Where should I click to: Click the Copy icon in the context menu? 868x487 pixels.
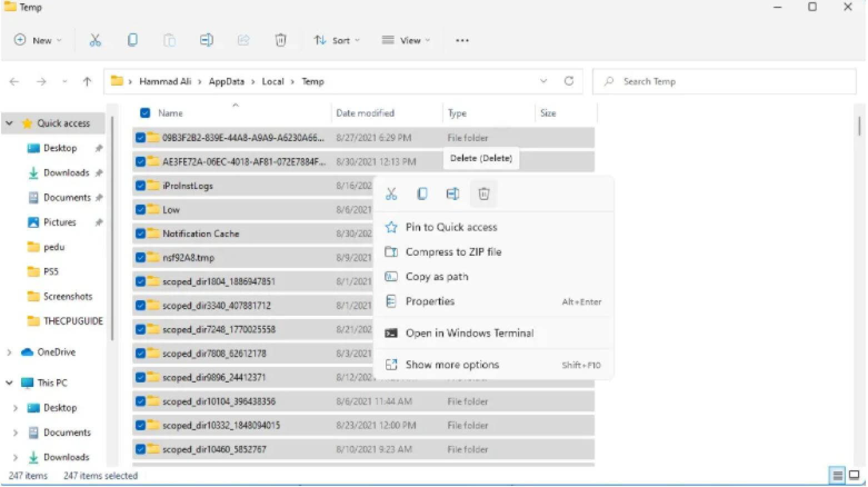point(422,193)
